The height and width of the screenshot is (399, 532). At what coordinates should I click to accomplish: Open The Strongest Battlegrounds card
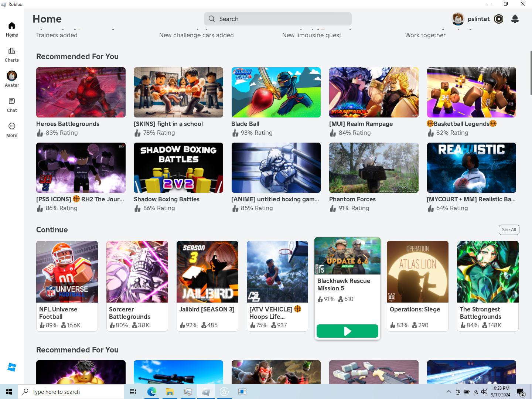point(488,286)
